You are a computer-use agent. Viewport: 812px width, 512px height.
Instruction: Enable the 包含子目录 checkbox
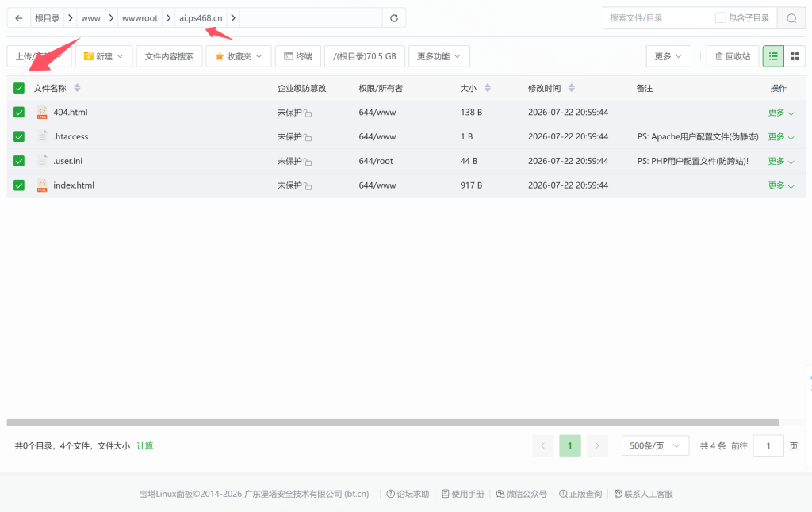tap(720, 17)
